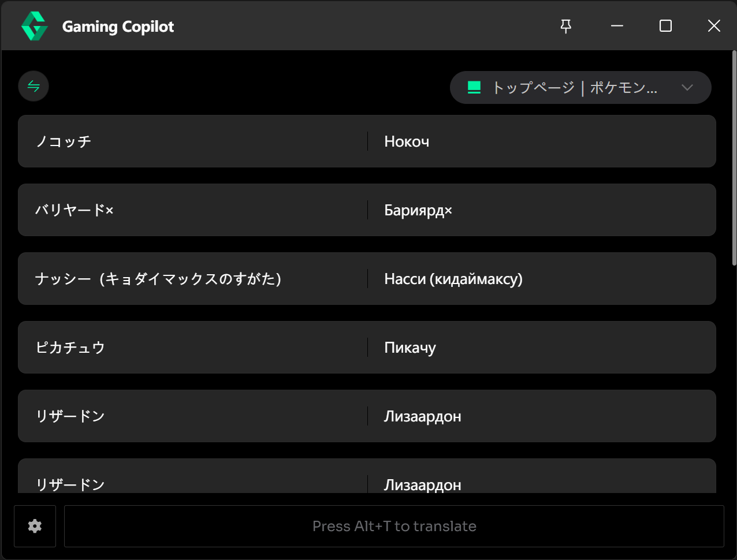Click the Press Alt+T to translate field

pyautogui.click(x=394, y=526)
